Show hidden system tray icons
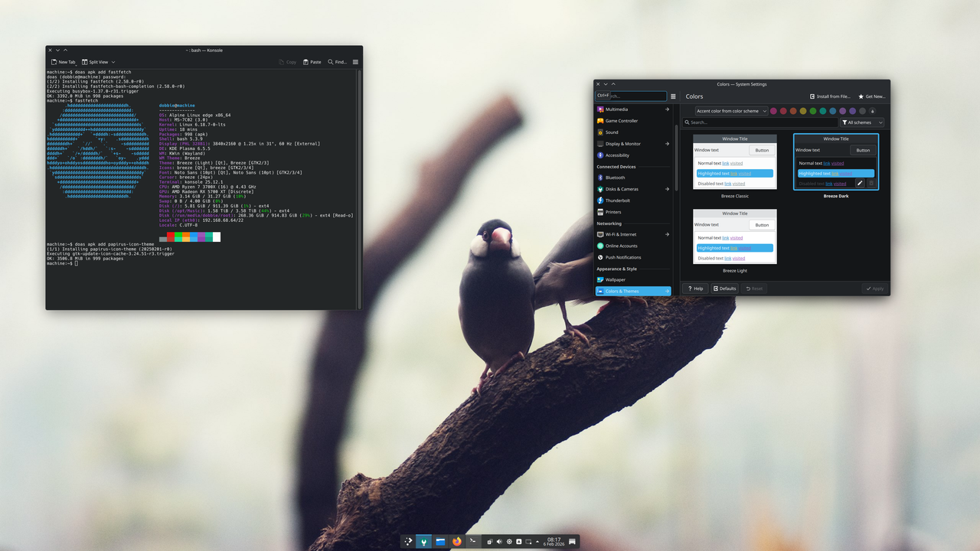 [x=537, y=542]
